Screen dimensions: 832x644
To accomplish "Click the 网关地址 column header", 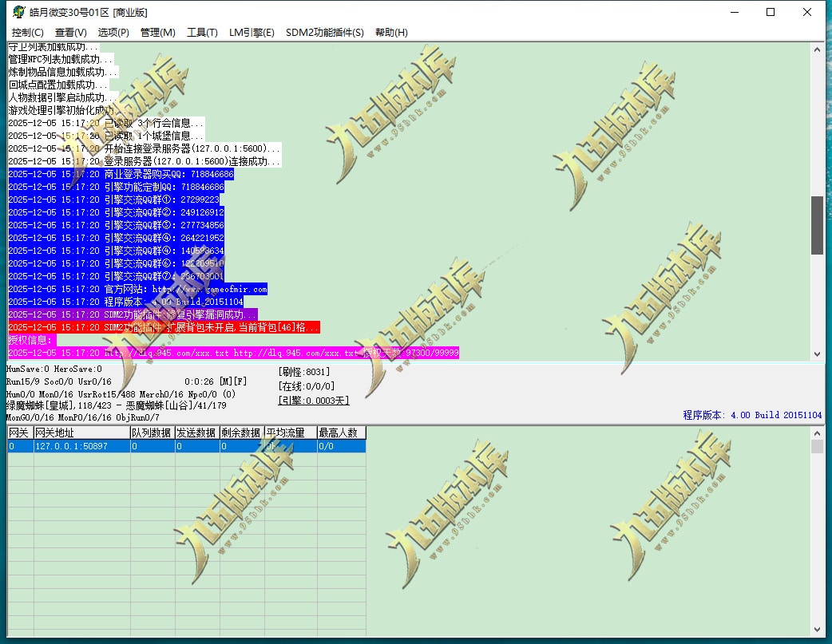I will 81,433.
